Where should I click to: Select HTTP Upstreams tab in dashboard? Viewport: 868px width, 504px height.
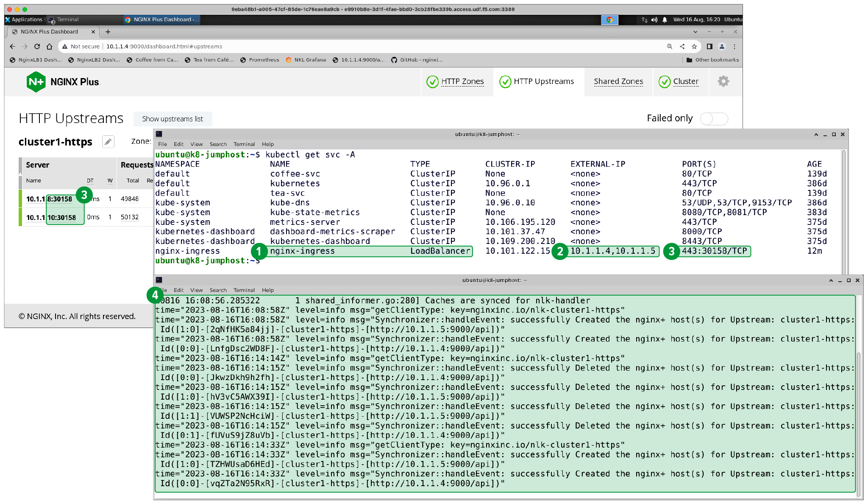pyautogui.click(x=535, y=81)
